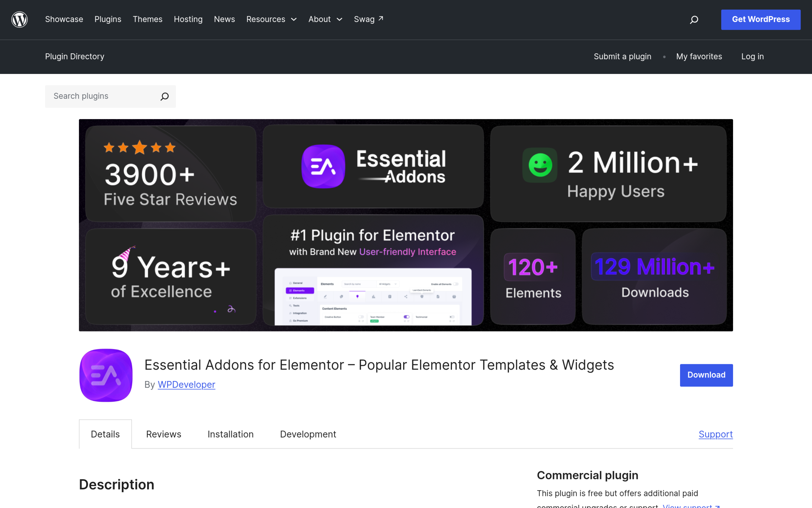Open the site search magnifier in header

[x=694, y=20]
